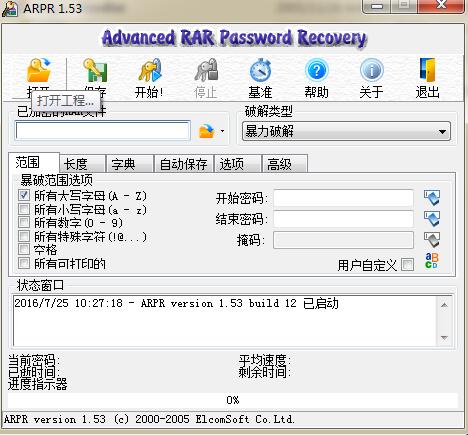Click the Open project folder icon
This screenshot has width=468, height=435.
tap(39, 70)
